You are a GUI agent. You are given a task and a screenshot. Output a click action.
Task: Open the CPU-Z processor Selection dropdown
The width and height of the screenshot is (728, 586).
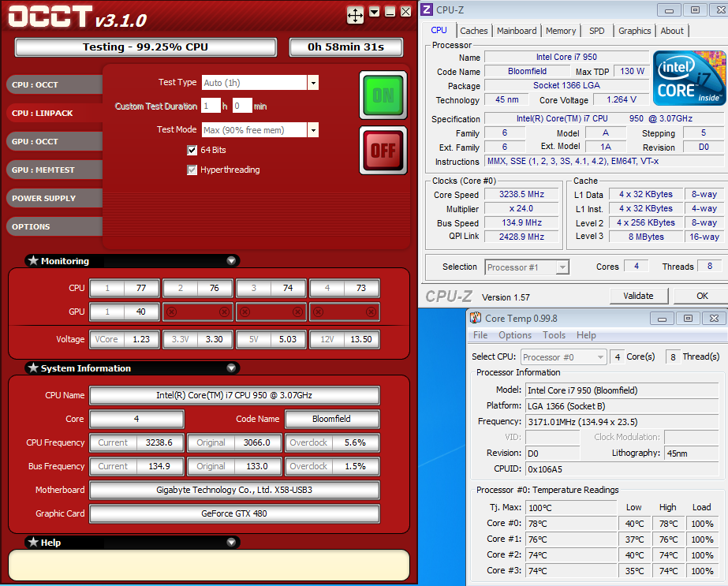[562, 267]
